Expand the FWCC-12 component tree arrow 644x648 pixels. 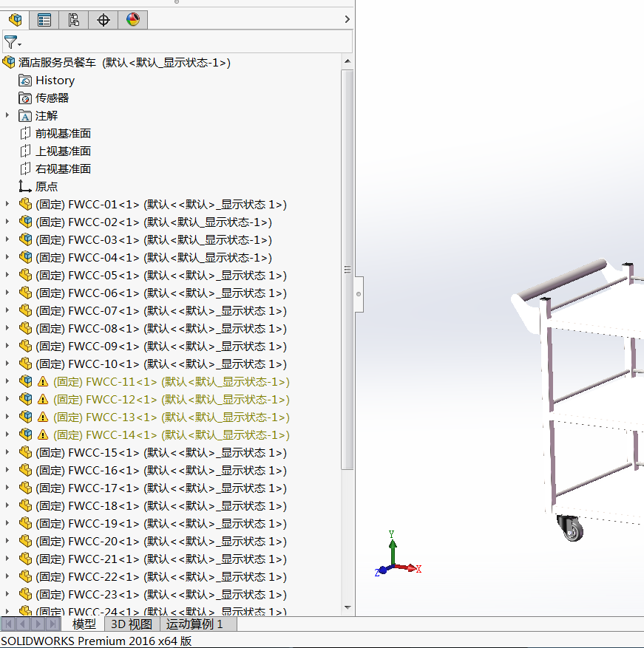tap(7, 400)
